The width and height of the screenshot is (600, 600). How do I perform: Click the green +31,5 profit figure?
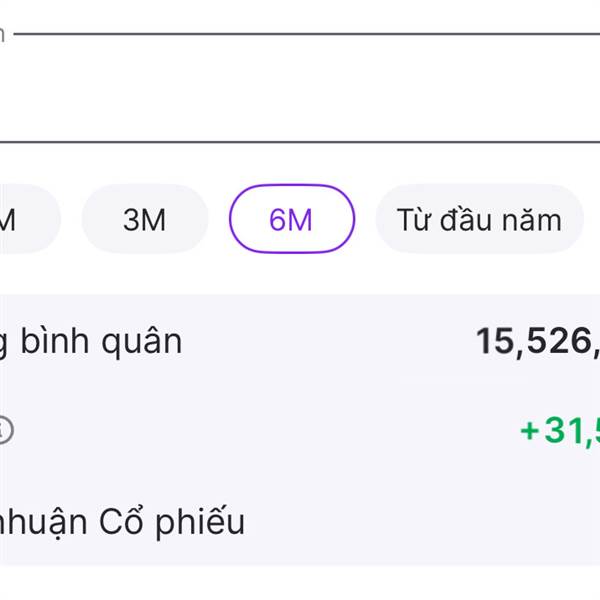[560, 431]
